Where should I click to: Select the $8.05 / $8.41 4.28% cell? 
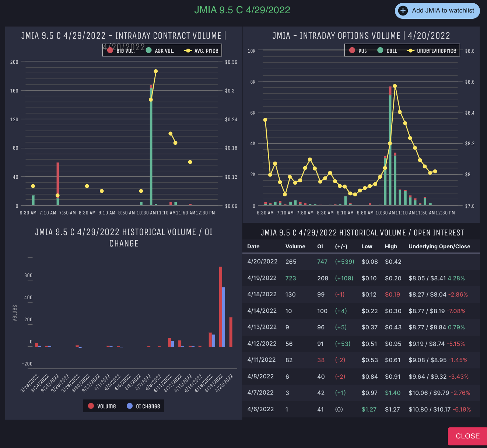click(437, 278)
